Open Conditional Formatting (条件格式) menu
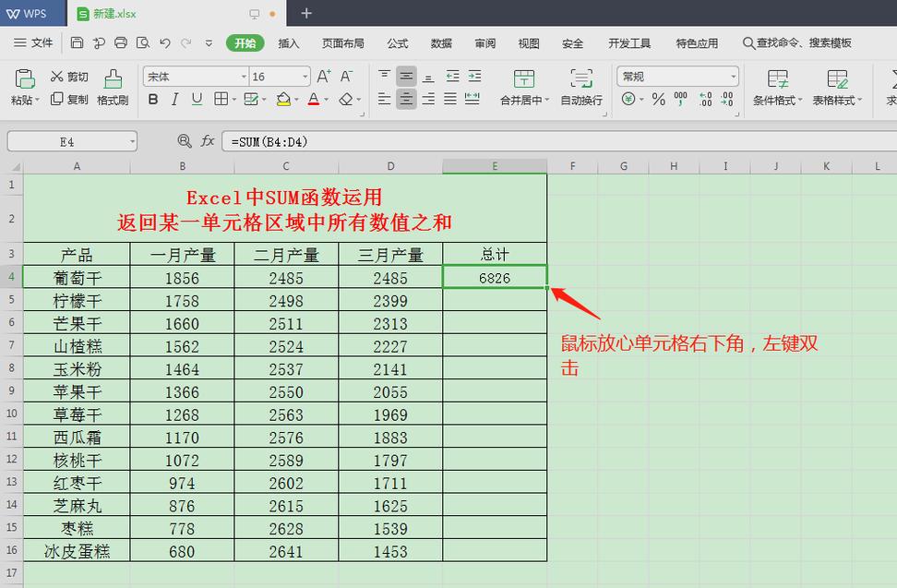This screenshot has width=897, height=588. coord(777,88)
